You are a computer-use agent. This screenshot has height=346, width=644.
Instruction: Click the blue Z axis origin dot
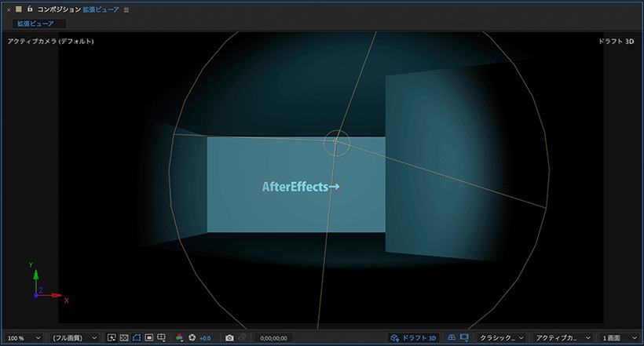coord(35,296)
